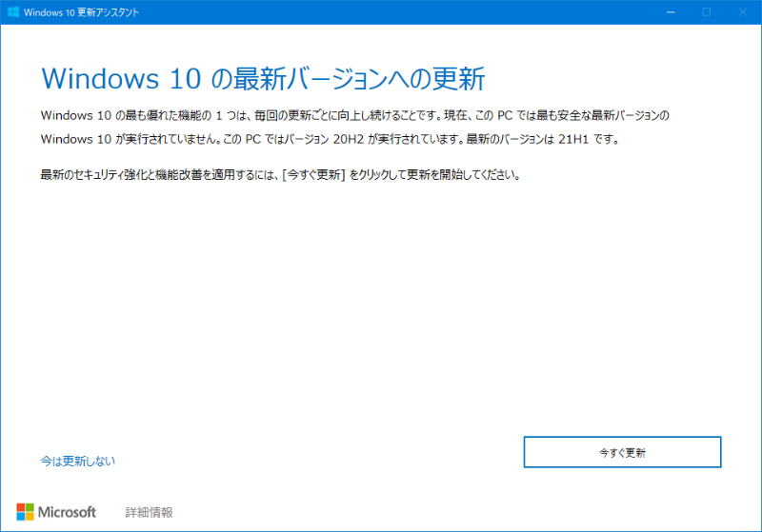Image resolution: width=762 pixels, height=532 pixels.
Task: Choose the 今は更新しない link
Action: coord(78,461)
